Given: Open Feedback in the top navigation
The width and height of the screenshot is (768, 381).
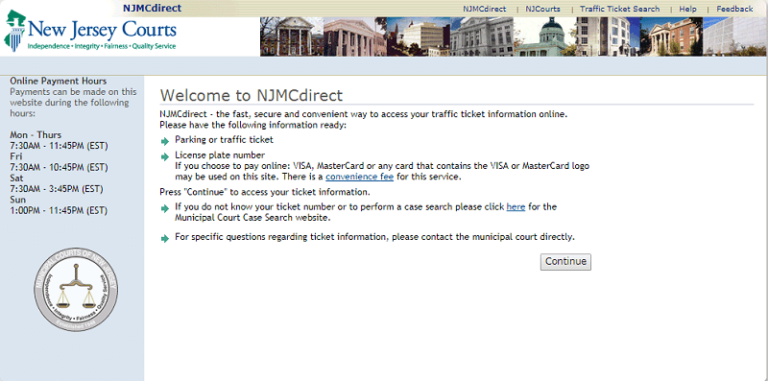Looking at the screenshot, I should pos(735,9).
